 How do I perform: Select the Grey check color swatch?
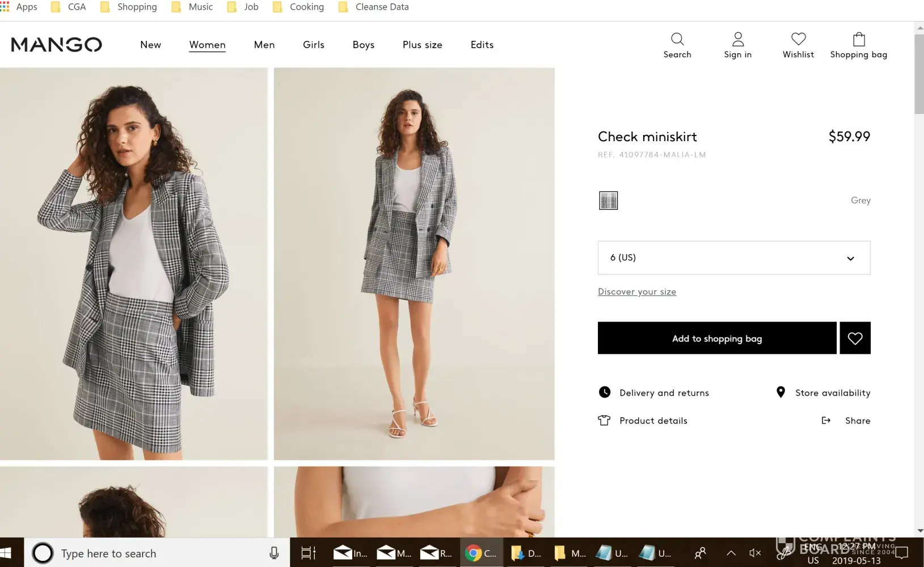[609, 201]
